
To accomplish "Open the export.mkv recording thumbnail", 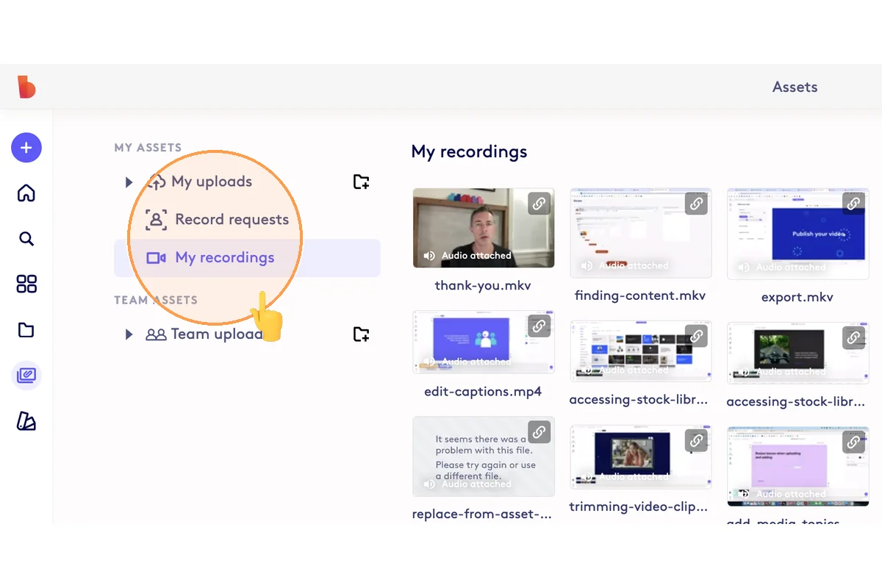I will coord(797,234).
